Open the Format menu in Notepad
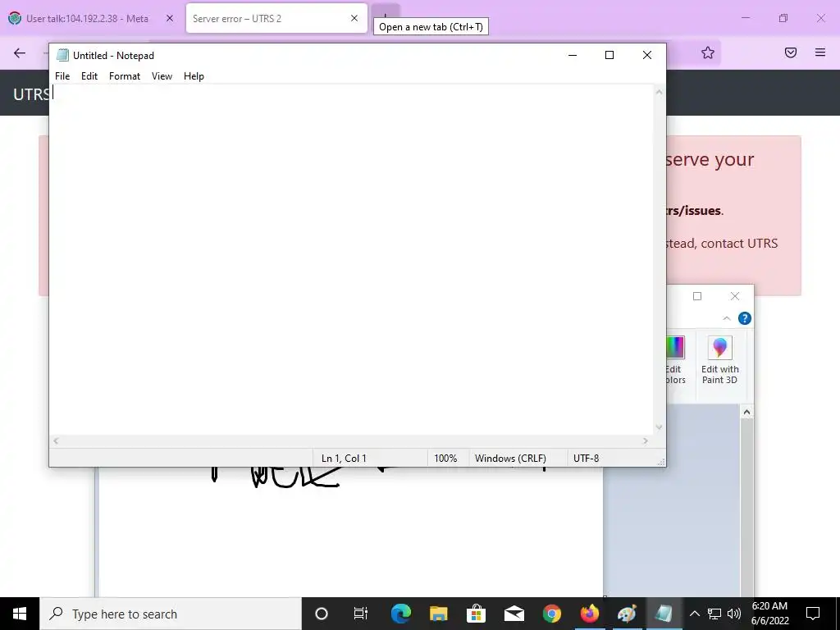This screenshot has width=840, height=630. point(125,76)
